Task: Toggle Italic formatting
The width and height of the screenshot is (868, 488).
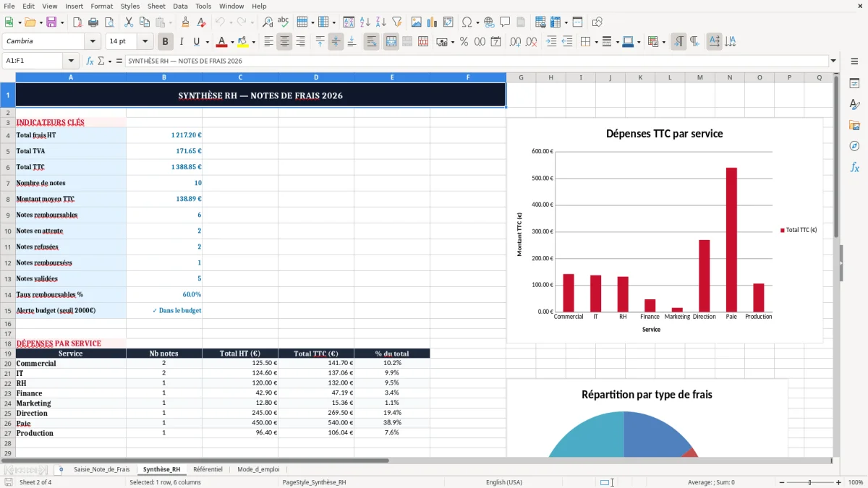Action: point(181,42)
